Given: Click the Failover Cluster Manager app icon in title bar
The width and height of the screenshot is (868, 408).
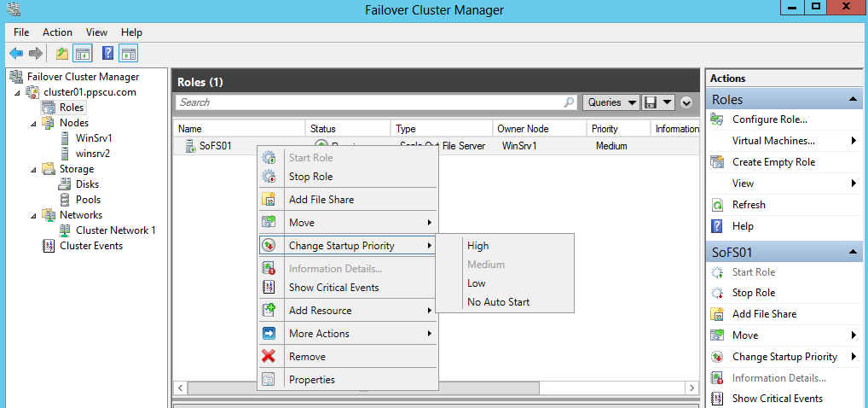Looking at the screenshot, I should click(x=14, y=9).
